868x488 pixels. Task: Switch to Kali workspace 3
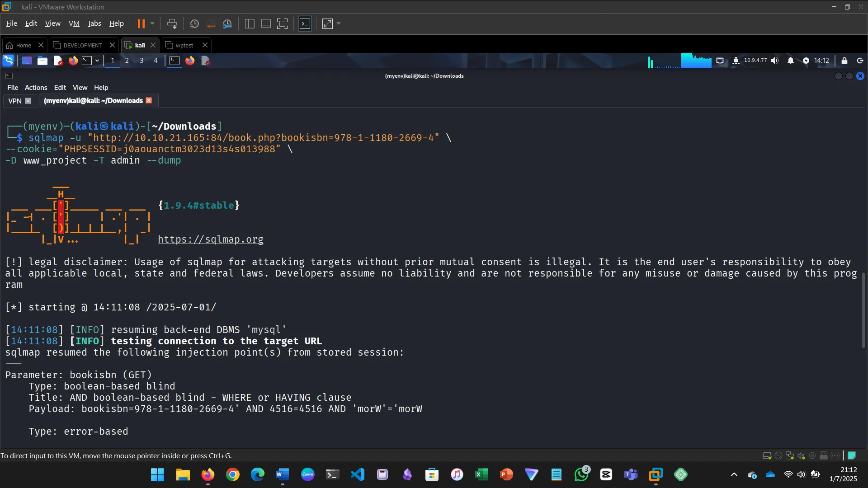point(142,61)
